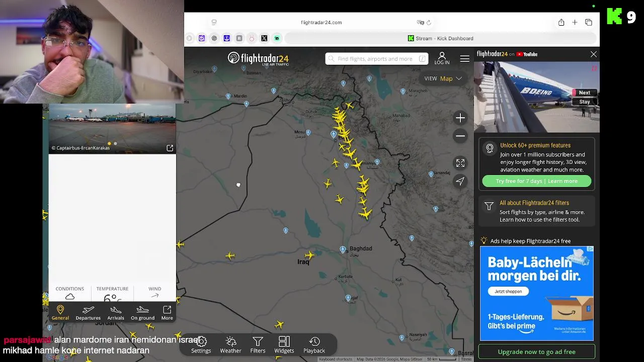Click Next on the video overlay
Viewport: 644px width, 362px height.
coord(584,93)
